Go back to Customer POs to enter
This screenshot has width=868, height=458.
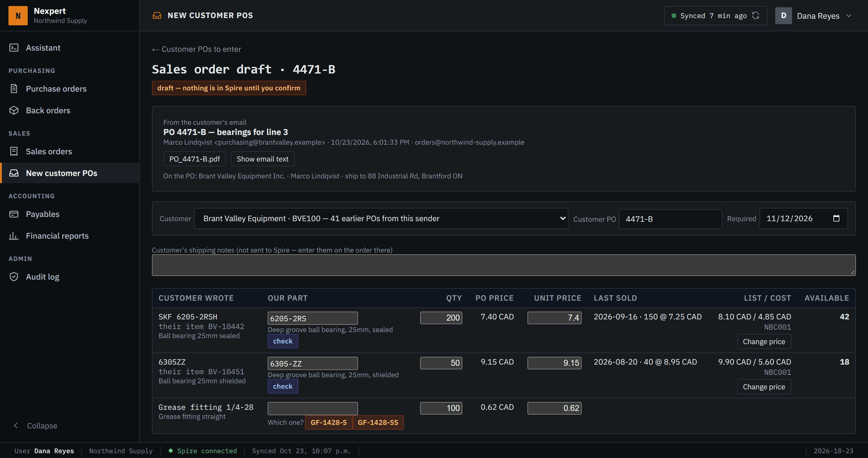click(x=197, y=49)
